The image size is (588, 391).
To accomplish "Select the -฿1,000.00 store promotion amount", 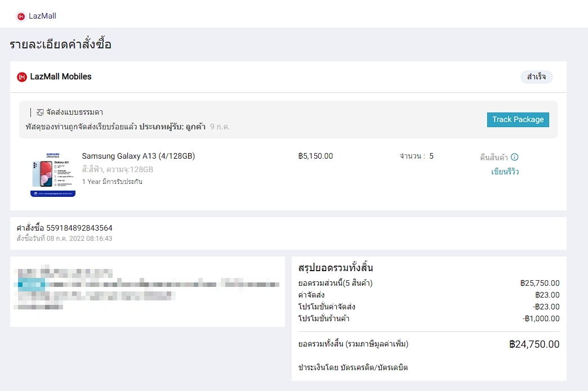I will pyautogui.click(x=541, y=318).
